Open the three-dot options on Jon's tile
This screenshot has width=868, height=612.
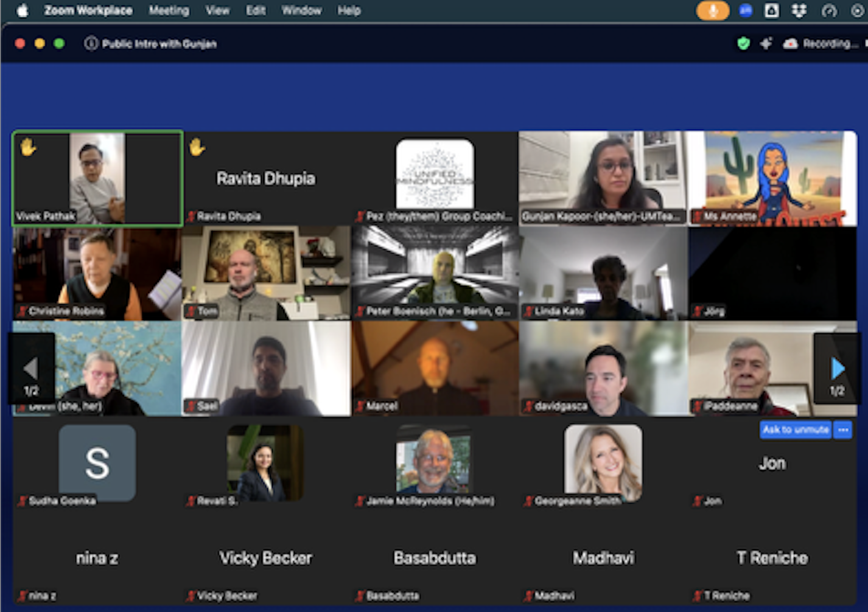coord(843,429)
